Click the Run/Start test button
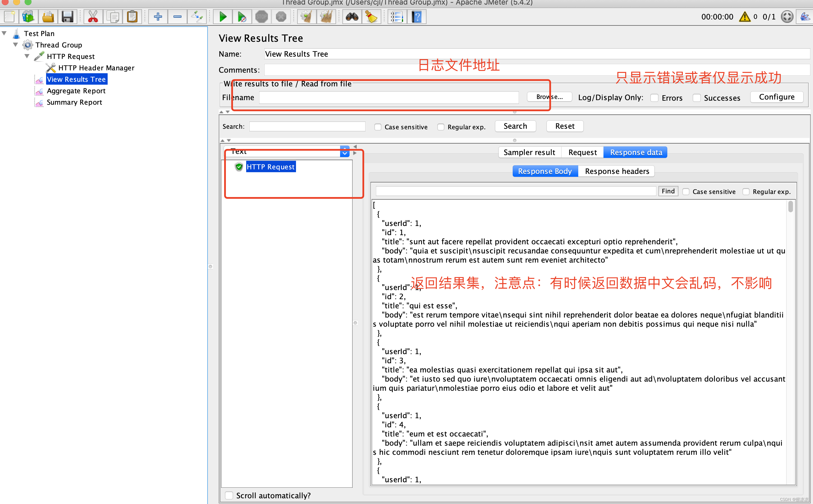This screenshot has width=813, height=504. tap(222, 17)
